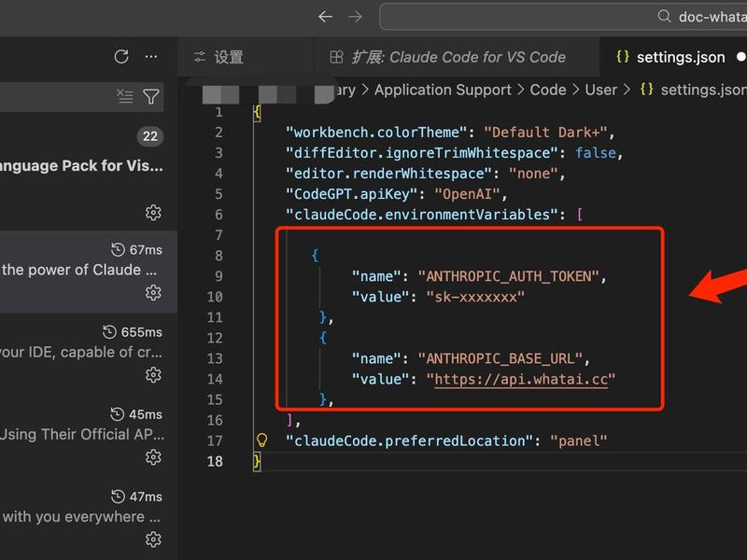
Task: Open gear settings for the 655ms extension
Action: point(153,375)
